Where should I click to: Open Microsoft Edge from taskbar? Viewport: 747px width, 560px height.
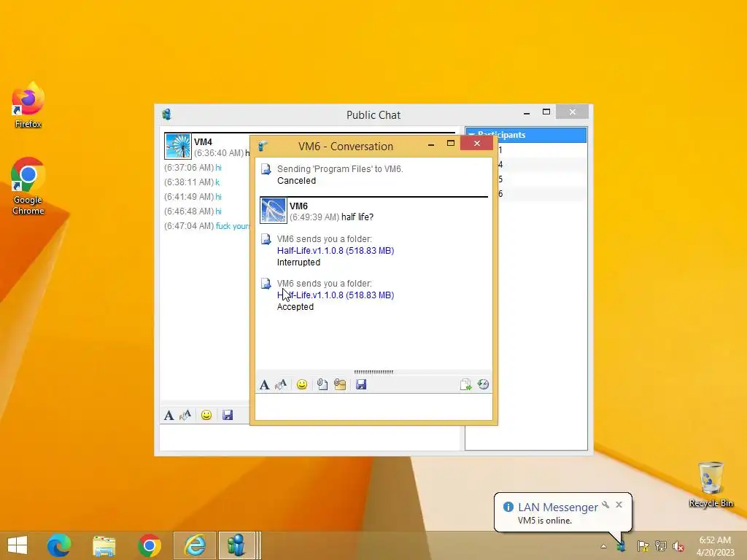point(59,545)
